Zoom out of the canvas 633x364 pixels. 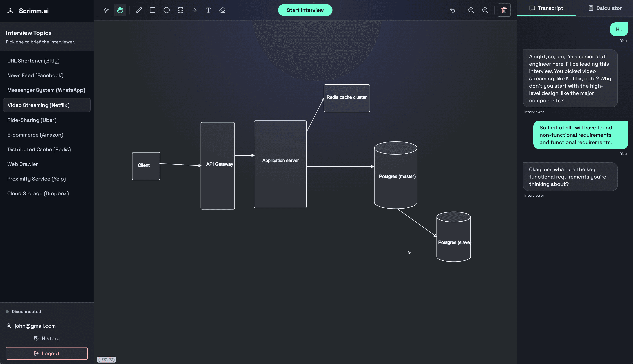click(471, 10)
